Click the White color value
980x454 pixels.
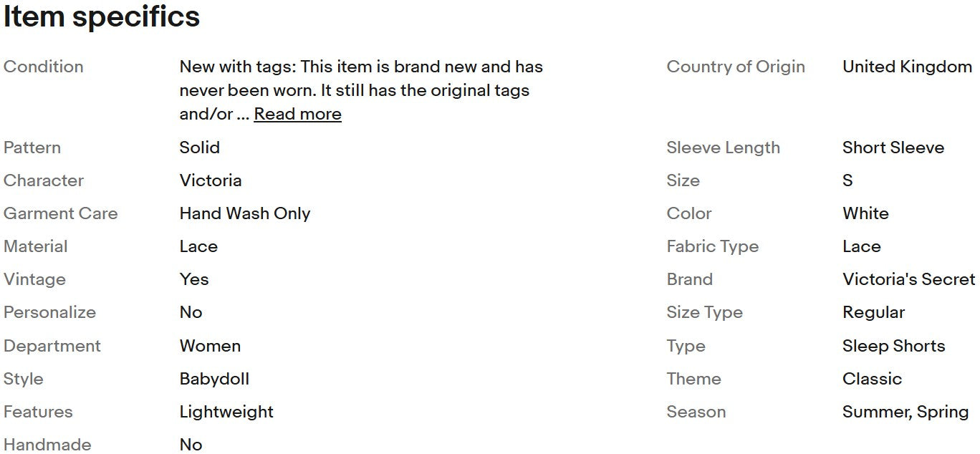click(x=865, y=213)
